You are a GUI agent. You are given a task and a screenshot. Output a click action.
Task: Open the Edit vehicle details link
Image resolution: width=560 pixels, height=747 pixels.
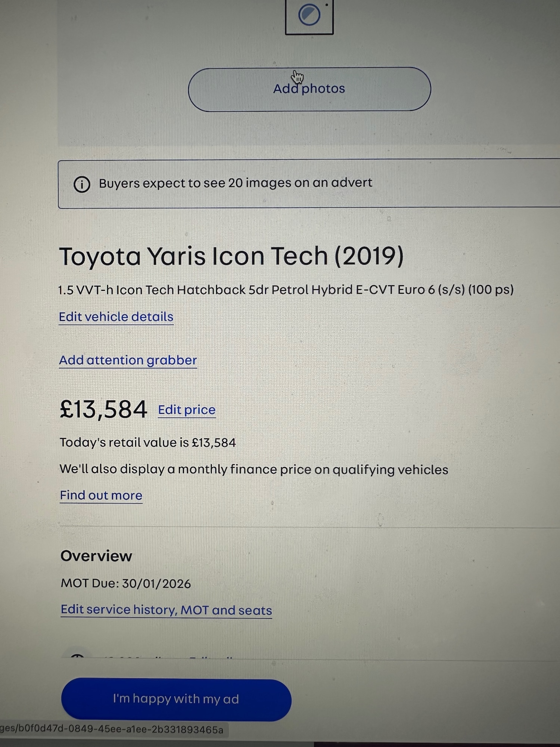[x=116, y=317]
